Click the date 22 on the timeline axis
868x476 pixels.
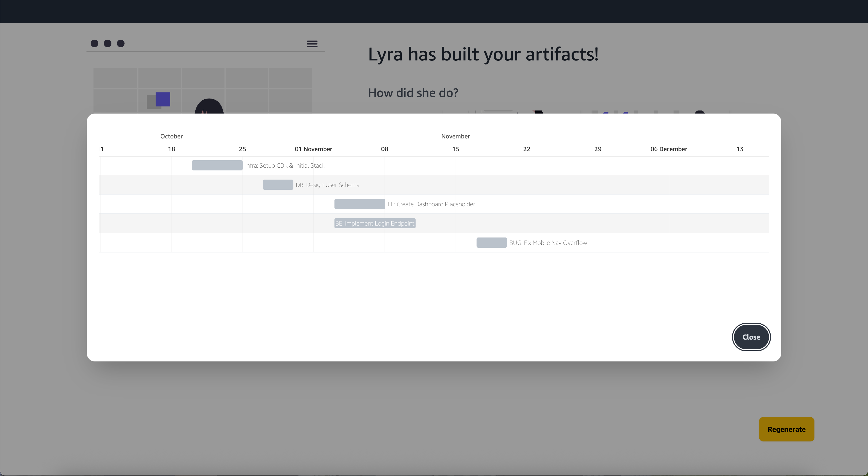point(526,149)
